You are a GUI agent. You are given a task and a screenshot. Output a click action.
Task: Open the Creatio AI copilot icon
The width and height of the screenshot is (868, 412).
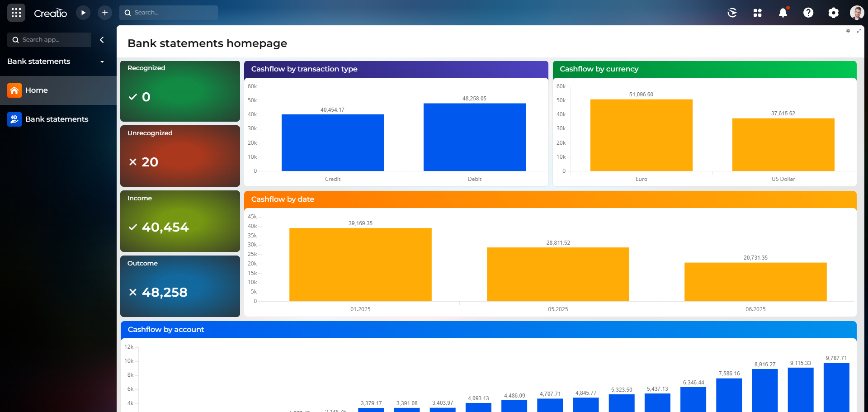(732, 13)
